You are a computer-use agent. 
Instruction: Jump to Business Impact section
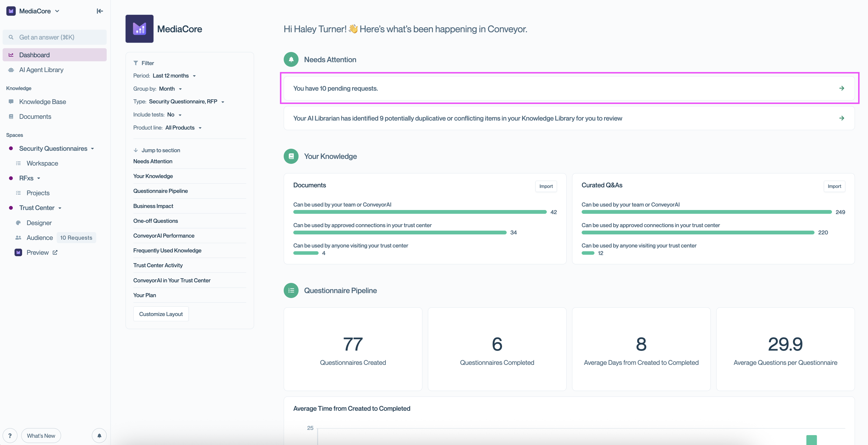153,206
